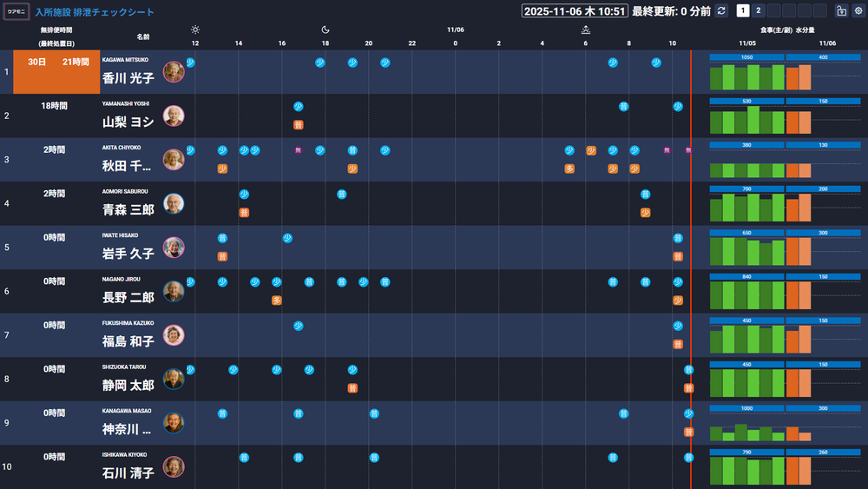The image size is (868, 489).
Task: Select the orange 30日 21時間 alert cell
Action: pyautogui.click(x=56, y=72)
